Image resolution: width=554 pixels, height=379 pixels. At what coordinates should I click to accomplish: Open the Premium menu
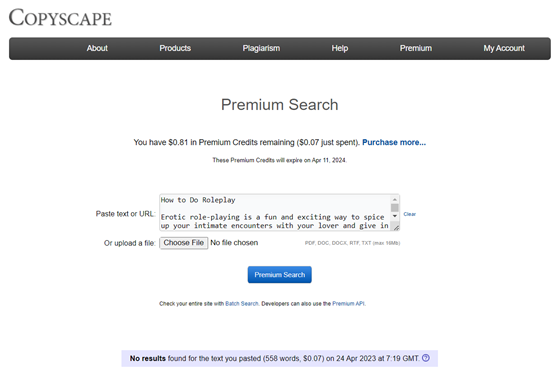416,48
